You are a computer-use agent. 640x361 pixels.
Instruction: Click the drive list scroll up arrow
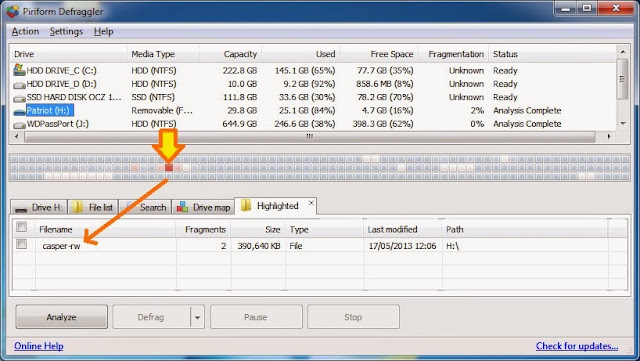(622, 52)
